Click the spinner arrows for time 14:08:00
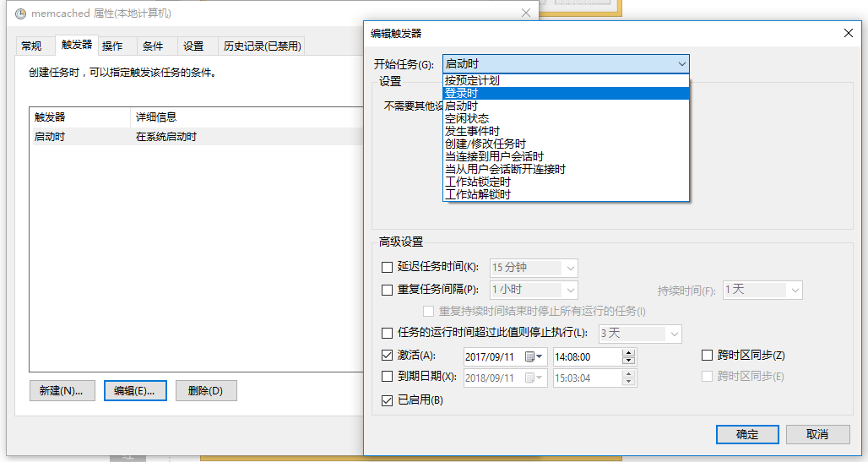 [x=628, y=356]
